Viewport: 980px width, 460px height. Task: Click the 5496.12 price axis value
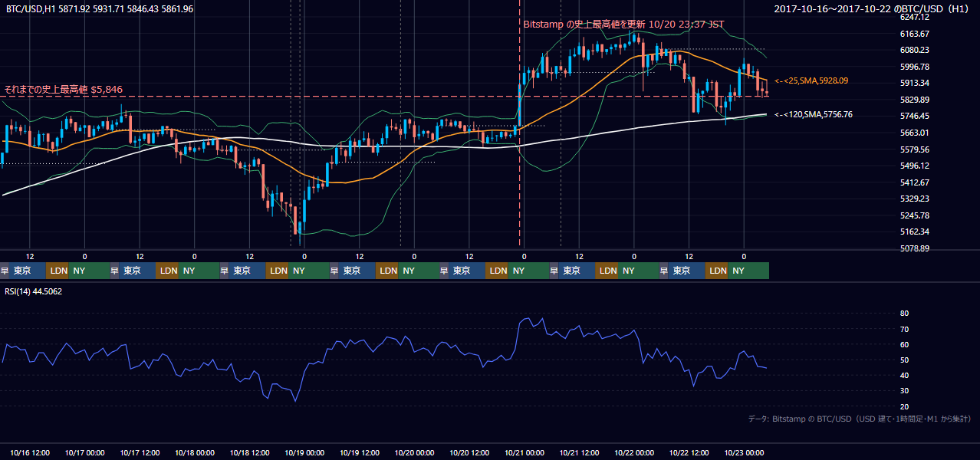point(915,166)
